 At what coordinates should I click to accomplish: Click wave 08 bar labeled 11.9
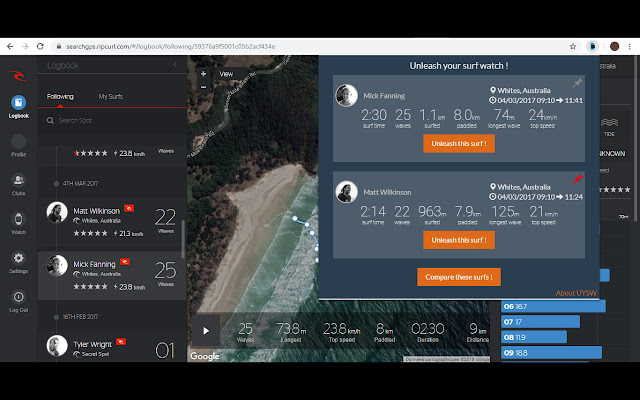tap(534, 337)
